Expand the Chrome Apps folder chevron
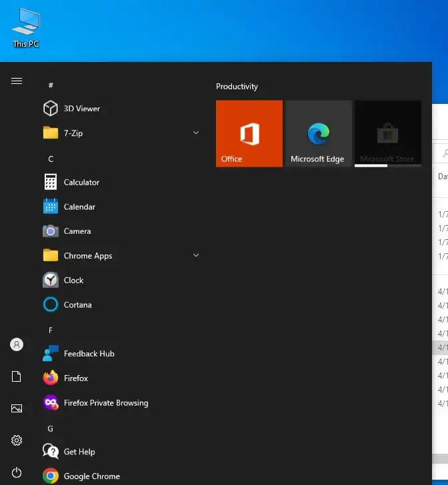 [x=196, y=255]
